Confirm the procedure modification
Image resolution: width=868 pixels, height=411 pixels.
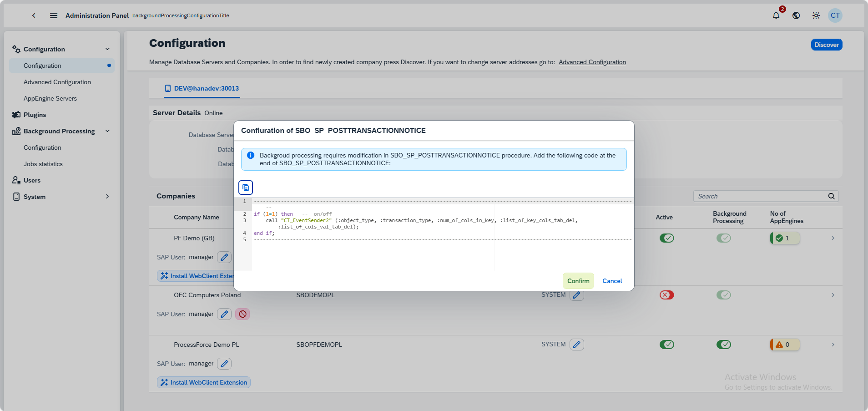[578, 280]
